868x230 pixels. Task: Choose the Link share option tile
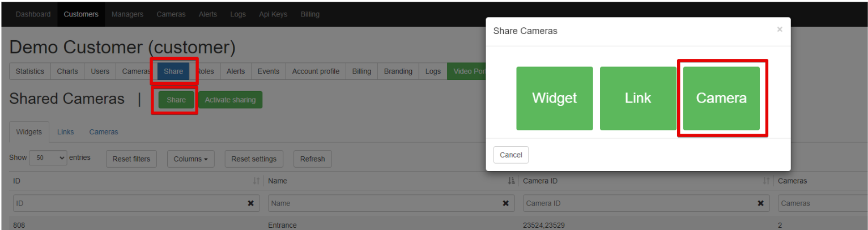tap(638, 98)
